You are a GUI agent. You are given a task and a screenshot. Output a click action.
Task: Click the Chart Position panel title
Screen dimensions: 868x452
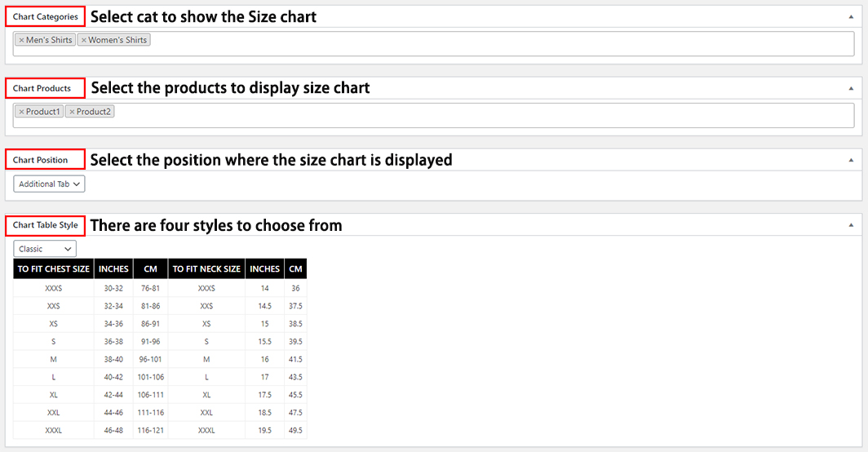(41, 160)
